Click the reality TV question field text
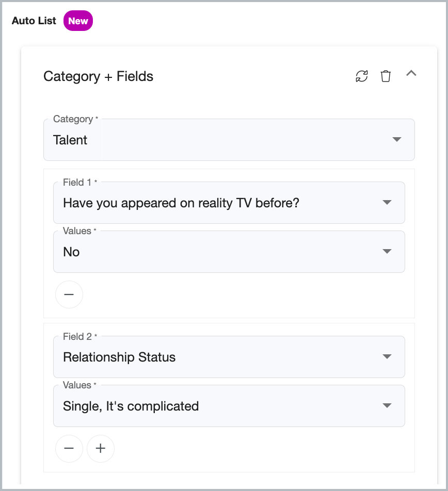This screenshot has width=448, height=491. (x=181, y=203)
